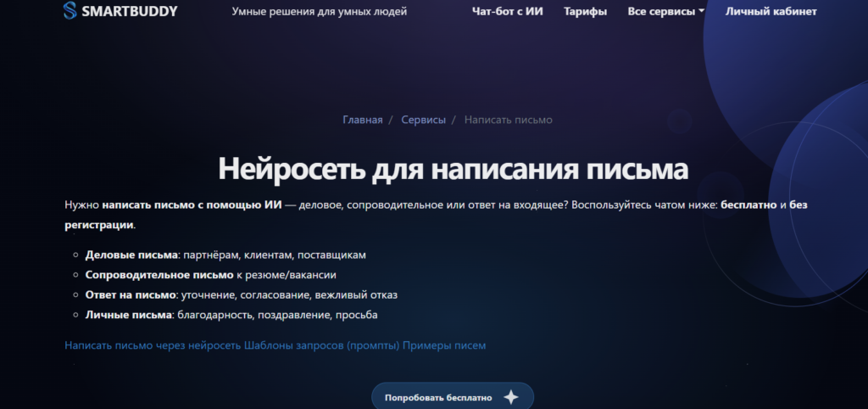
Task: Open the Чат-бот с ИИ menu item
Action: [508, 11]
